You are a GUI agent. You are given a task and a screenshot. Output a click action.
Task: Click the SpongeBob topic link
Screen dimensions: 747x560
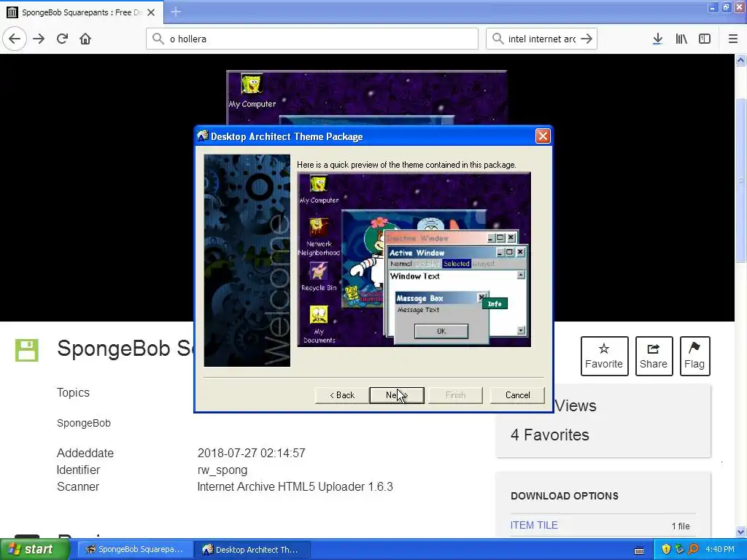tap(84, 423)
